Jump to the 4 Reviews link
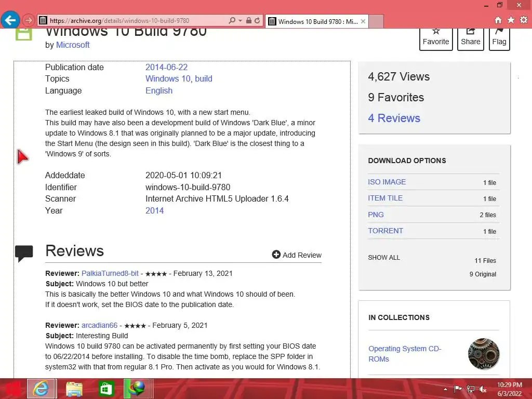 point(394,118)
